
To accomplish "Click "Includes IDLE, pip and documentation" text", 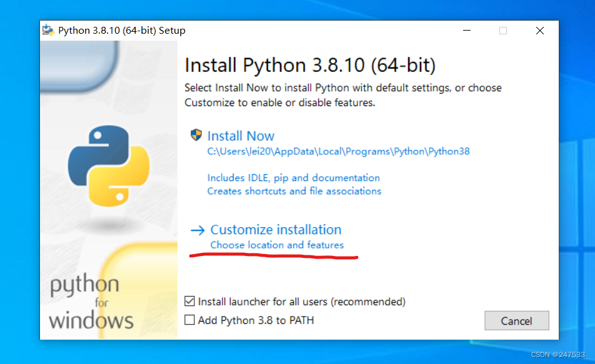I will pyautogui.click(x=294, y=177).
